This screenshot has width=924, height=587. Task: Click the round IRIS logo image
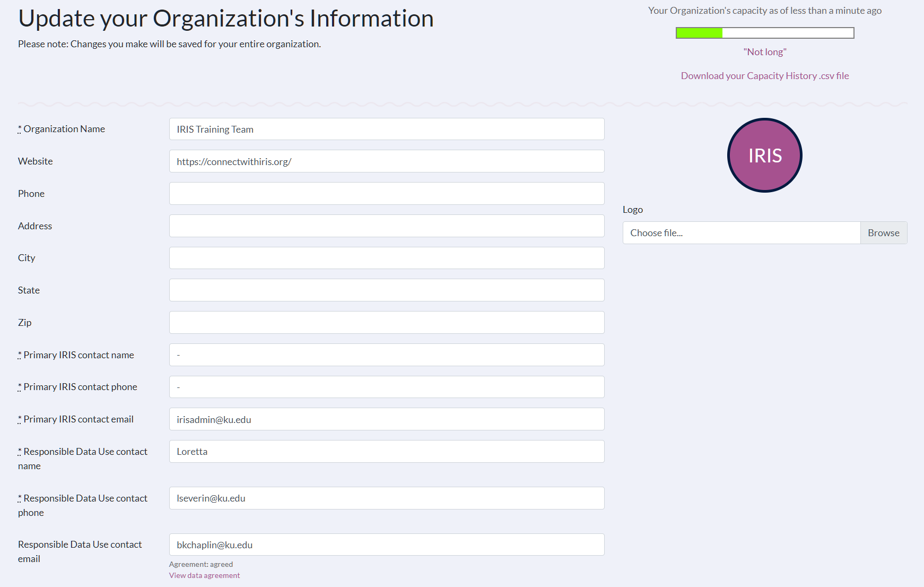click(x=764, y=155)
